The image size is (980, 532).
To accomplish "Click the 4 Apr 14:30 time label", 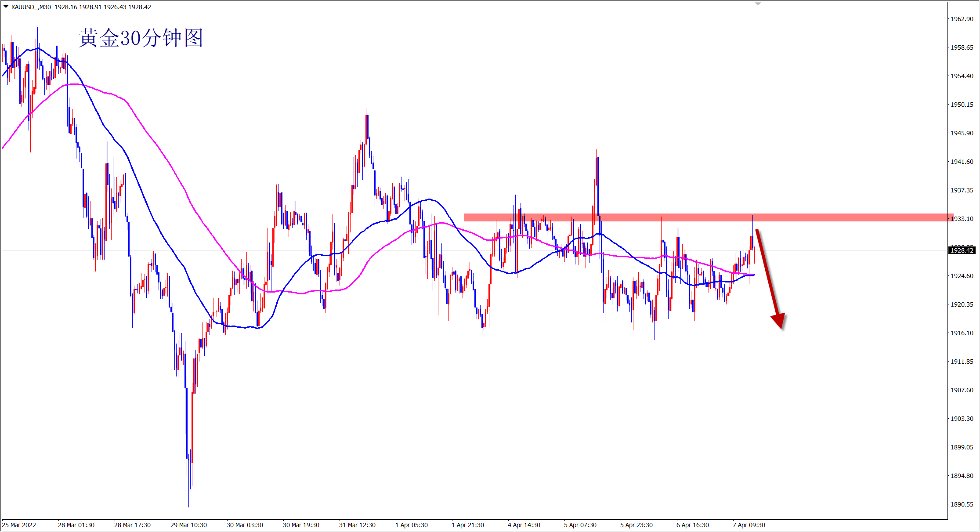I will [x=524, y=525].
